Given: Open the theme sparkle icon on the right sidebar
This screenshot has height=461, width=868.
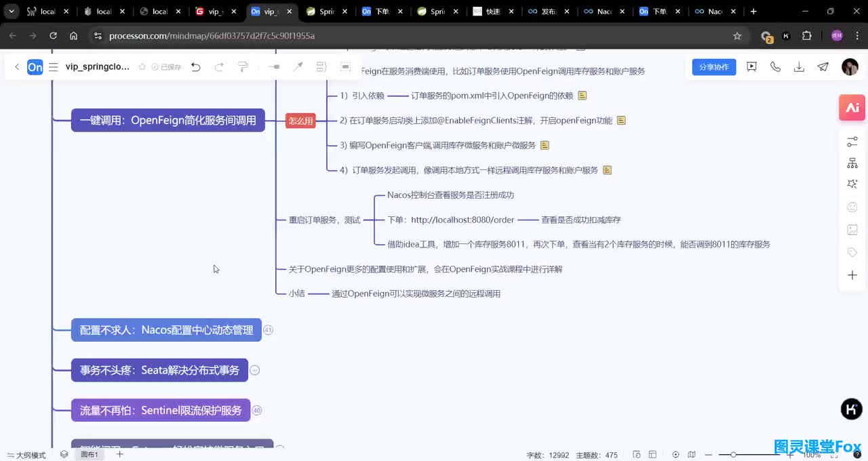Looking at the screenshot, I should click(852, 184).
